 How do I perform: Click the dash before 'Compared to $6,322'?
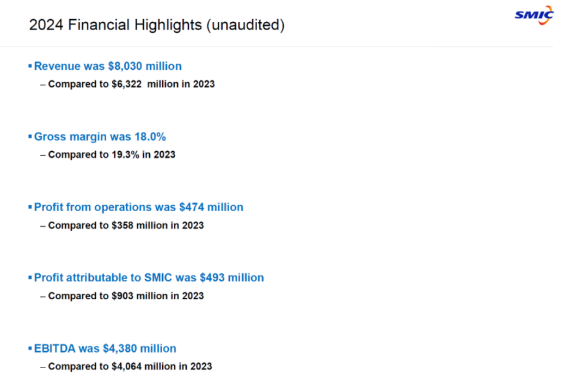click(42, 84)
